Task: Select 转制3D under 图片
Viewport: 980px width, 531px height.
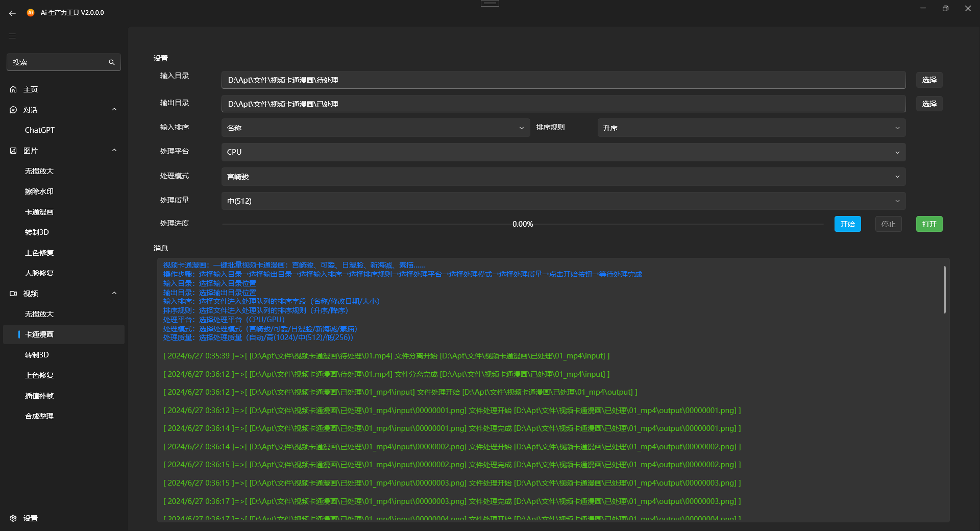Action: coord(64,232)
